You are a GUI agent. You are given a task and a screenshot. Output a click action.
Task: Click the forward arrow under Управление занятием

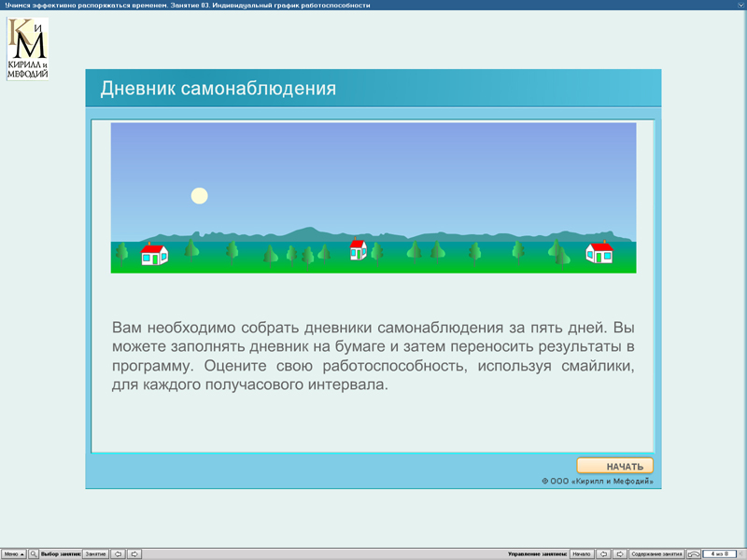coord(623,553)
